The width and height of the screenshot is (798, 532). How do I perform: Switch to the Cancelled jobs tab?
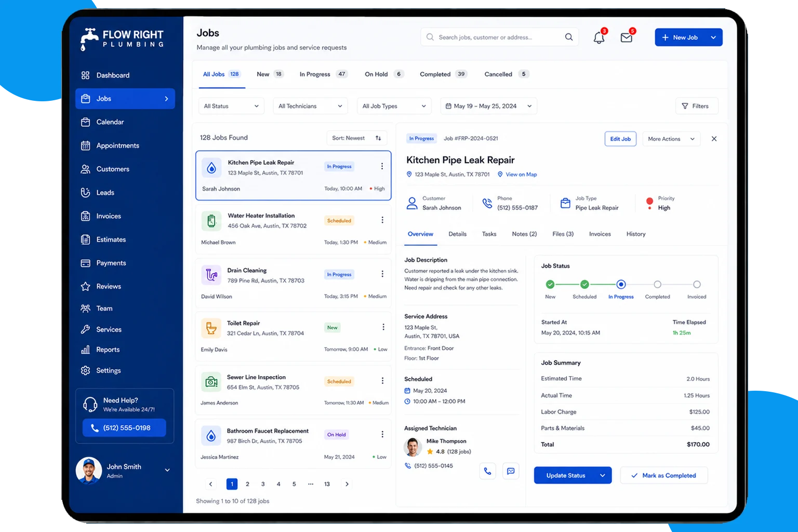click(x=507, y=74)
